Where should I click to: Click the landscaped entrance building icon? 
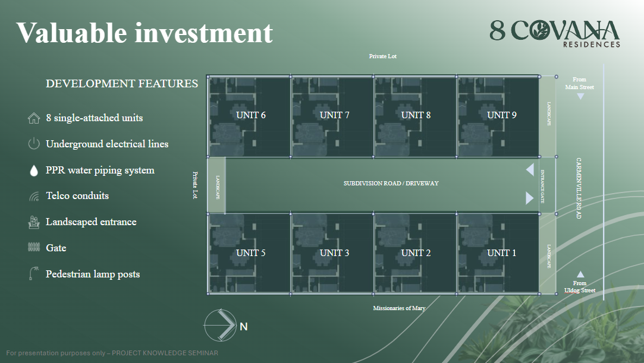(34, 222)
